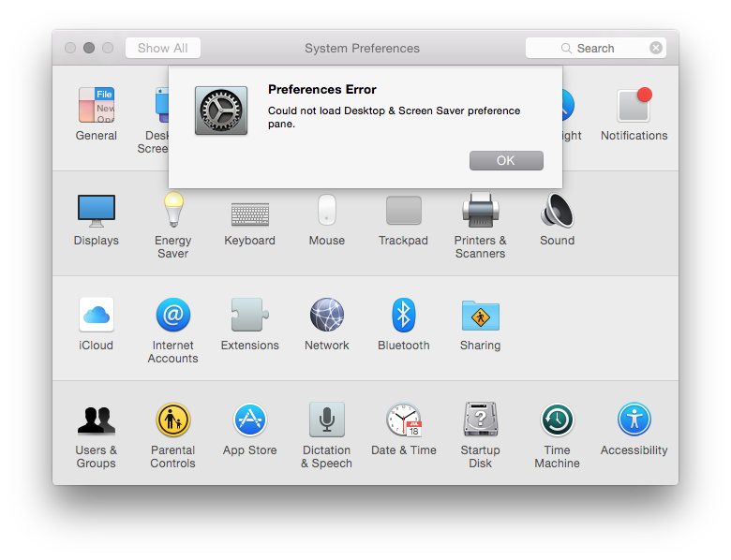Click the Show All button
Viewport: 731px width, 560px height.
(163, 48)
